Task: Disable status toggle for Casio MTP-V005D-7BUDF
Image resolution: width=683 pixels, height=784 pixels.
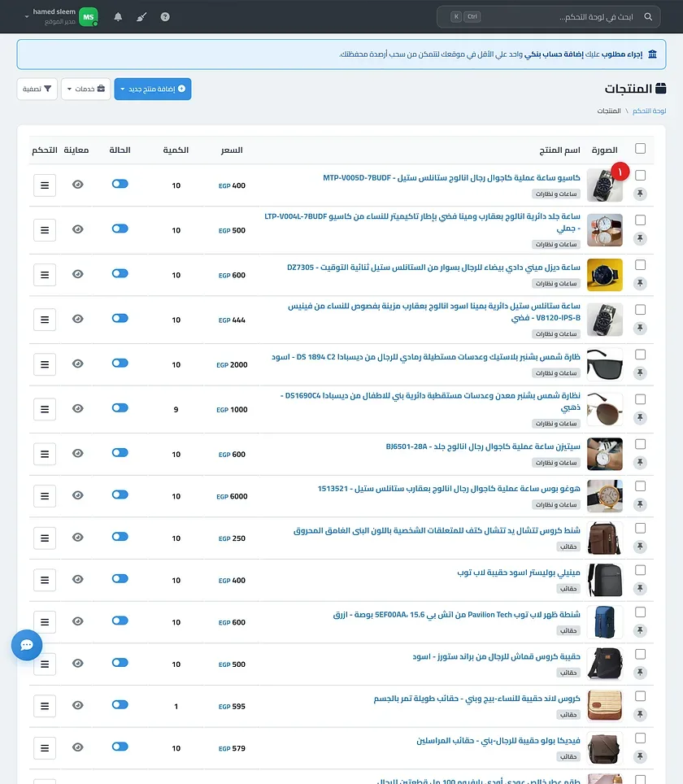Action: (120, 184)
